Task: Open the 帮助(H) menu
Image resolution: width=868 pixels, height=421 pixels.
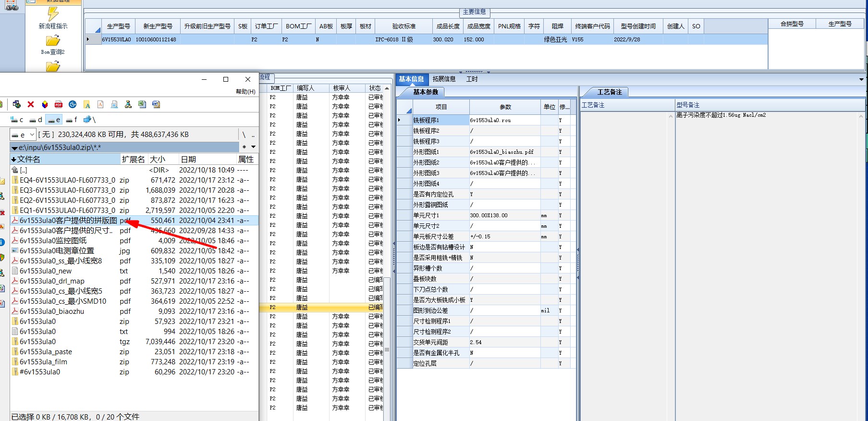Action: tap(245, 91)
